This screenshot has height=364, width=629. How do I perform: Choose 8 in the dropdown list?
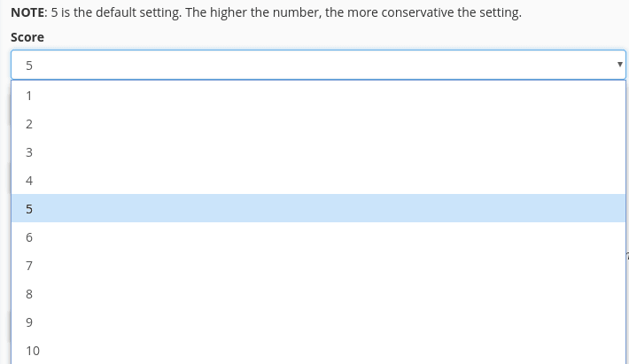click(318, 294)
